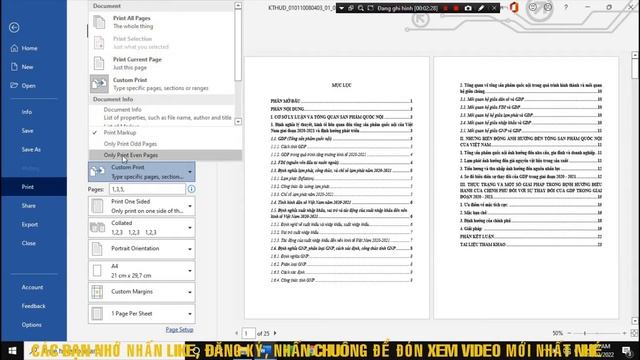Open the Feedback page

click(x=34, y=306)
